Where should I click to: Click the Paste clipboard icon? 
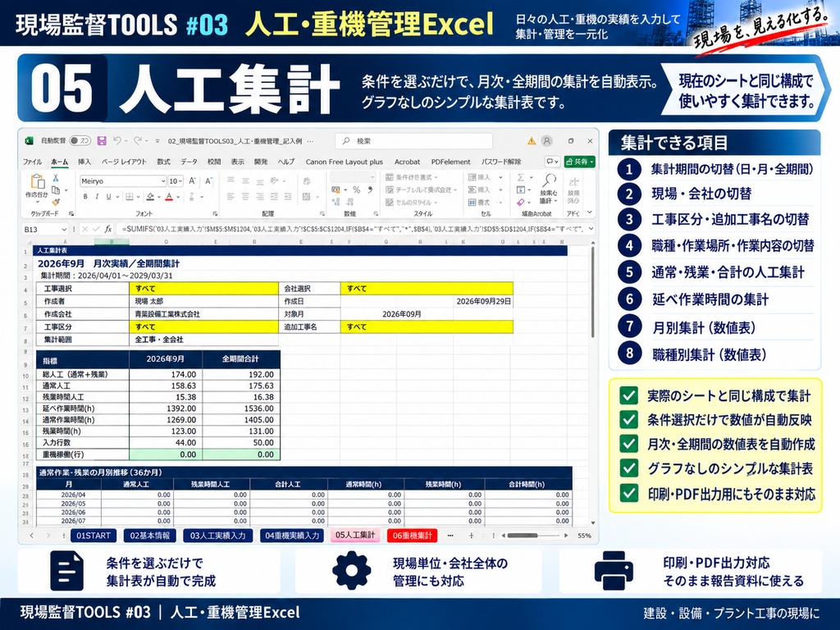click(x=37, y=182)
